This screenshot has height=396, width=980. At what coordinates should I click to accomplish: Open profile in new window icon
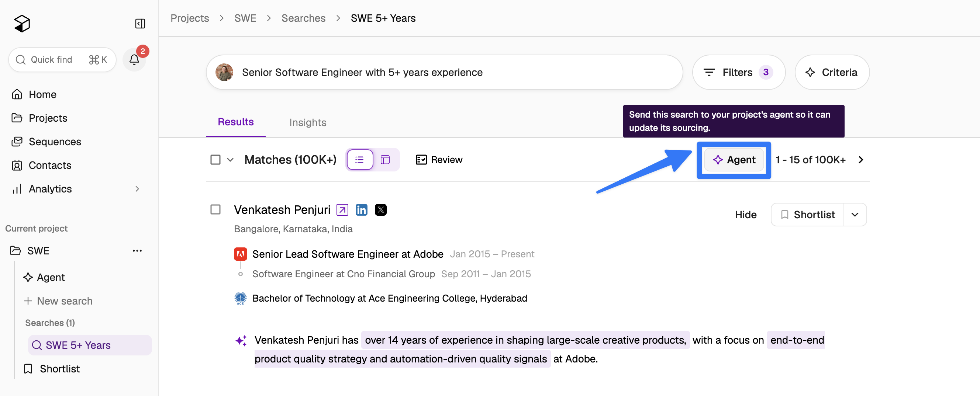tap(342, 210)
